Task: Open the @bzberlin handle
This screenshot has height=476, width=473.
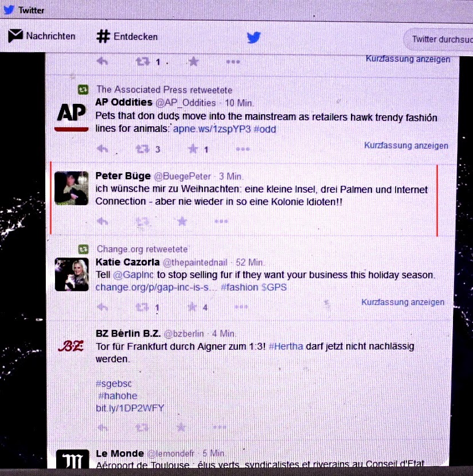Action: point(184,334)
